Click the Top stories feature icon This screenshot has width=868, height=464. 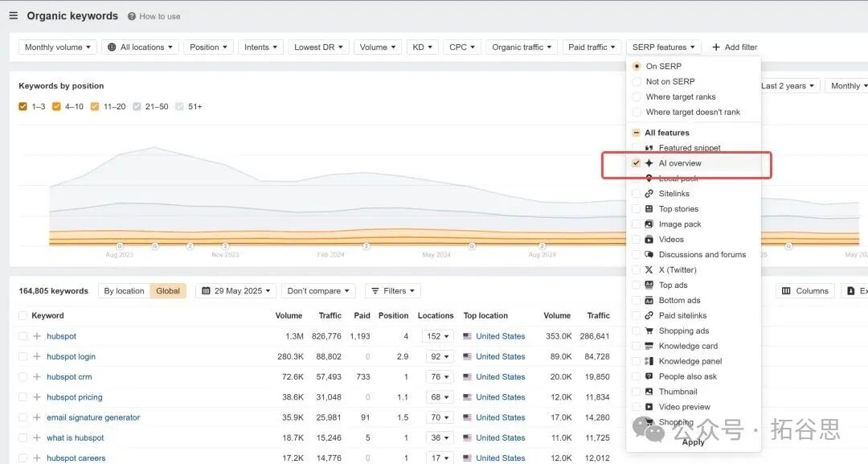(x=649, y=209)
